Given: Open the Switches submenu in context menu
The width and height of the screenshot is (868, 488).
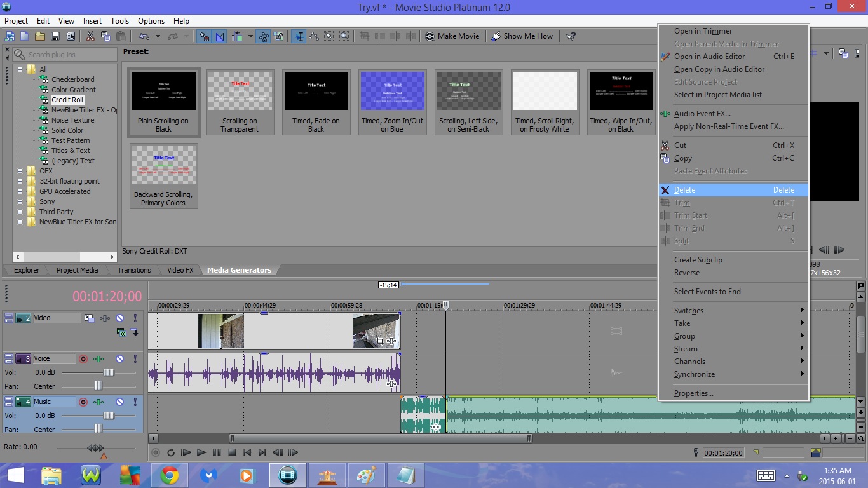Looking at the screenshot, I should [x=733, y=311].
